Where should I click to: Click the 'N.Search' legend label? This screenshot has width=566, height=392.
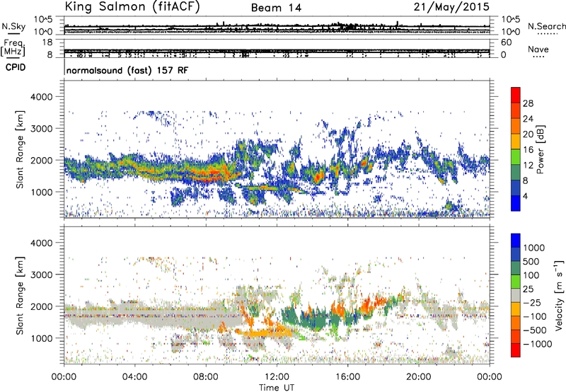pos(546,26)
